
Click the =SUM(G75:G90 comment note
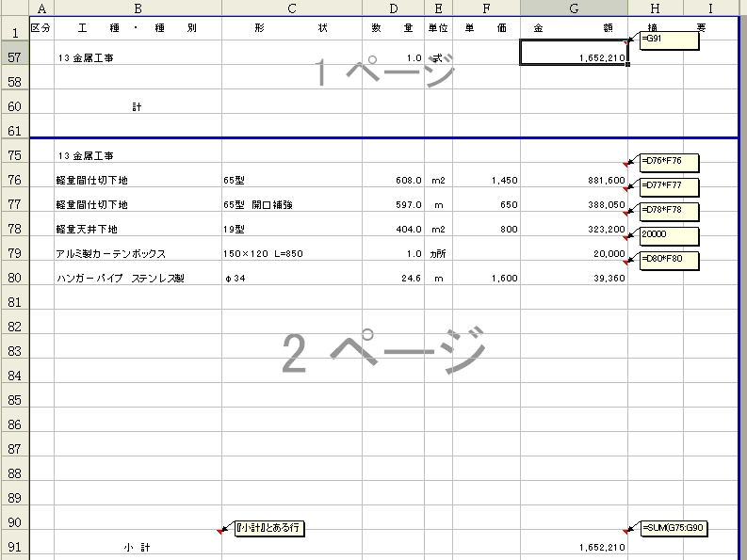673,529
